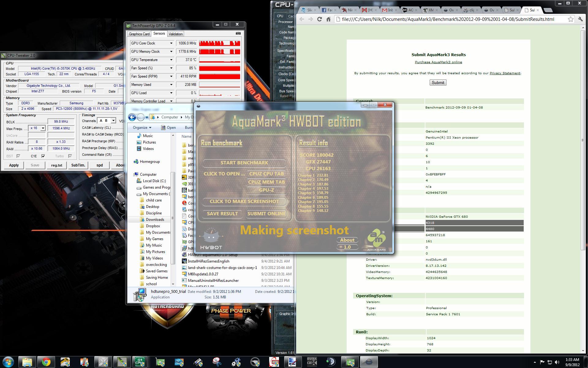Bookmark this page with the star icon
This screenshot has width=588, height=368.
coord(571,19)
